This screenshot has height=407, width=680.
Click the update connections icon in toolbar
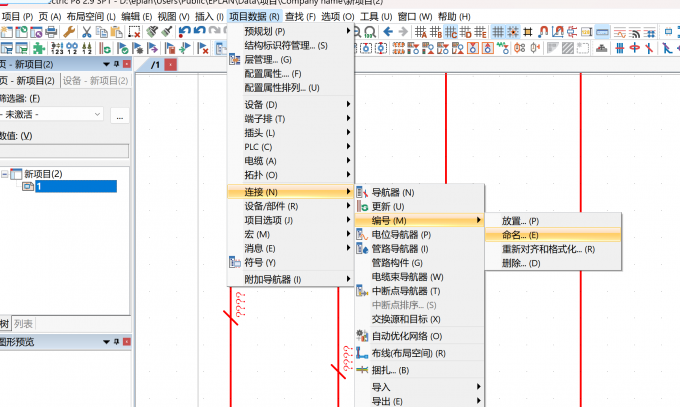click(x=105, y=48)
